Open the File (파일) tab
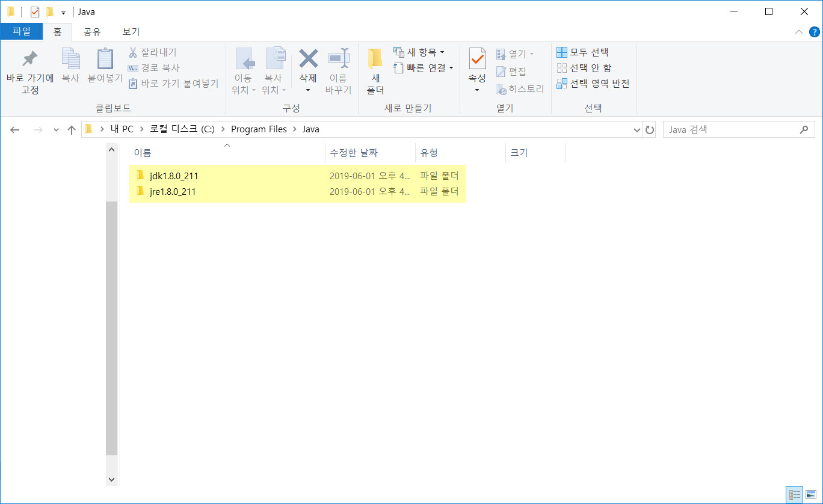 [21, 31]
